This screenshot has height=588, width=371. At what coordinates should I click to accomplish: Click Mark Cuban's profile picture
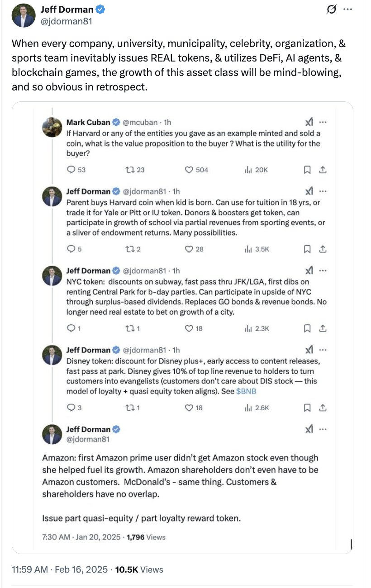(52, 127)
